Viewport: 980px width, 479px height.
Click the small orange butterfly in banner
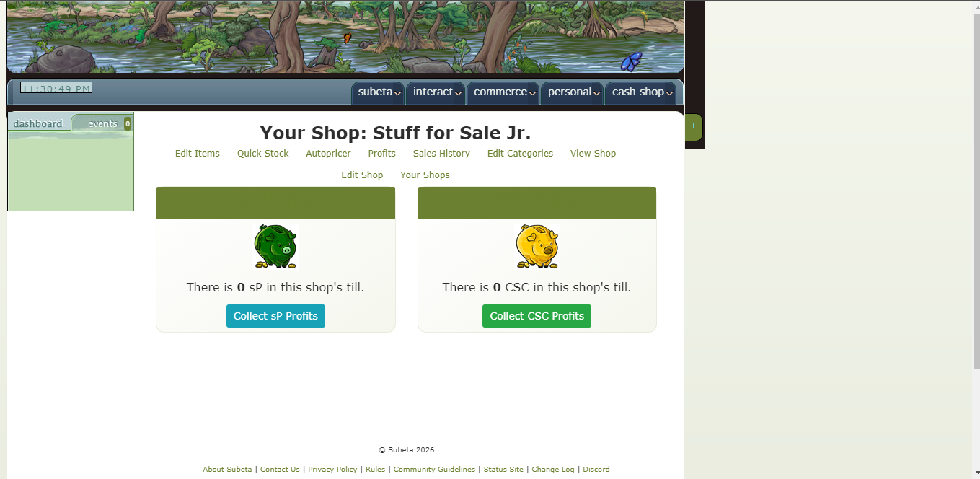[347, 38]
